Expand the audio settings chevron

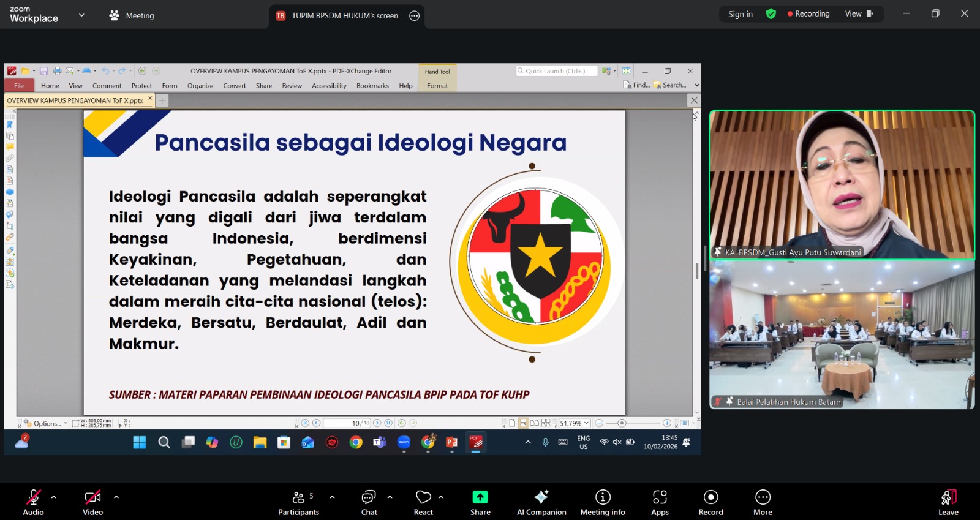coord(54,497)
